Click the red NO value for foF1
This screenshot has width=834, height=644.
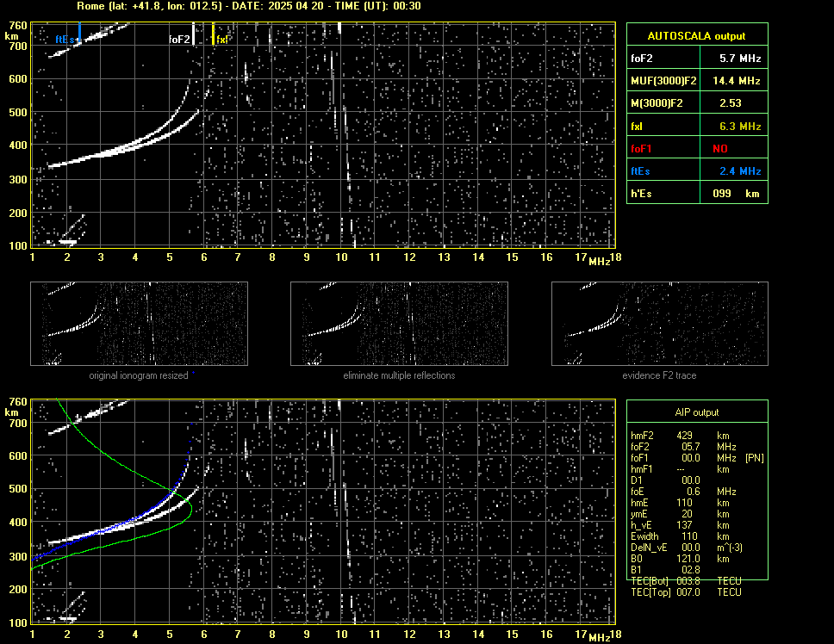click(x=720, y=149)
